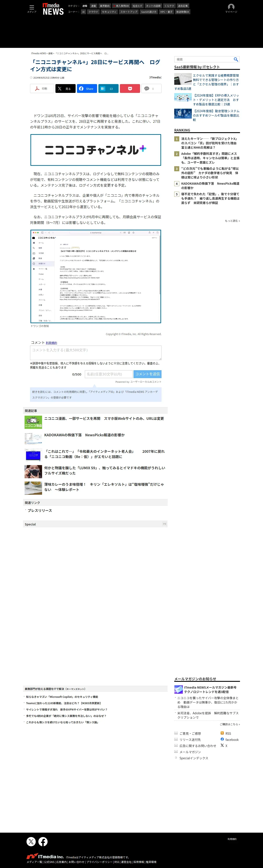This screenshot has height=868, width=263.
Task: Open ranking item 4 KADOKAWA株価下落
Action: pyautogui.click(x=210, y=186)
